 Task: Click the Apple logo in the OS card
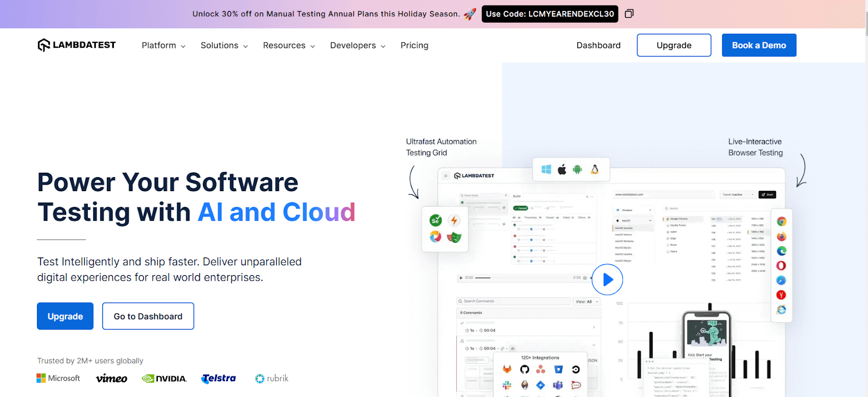coord(562,169)
